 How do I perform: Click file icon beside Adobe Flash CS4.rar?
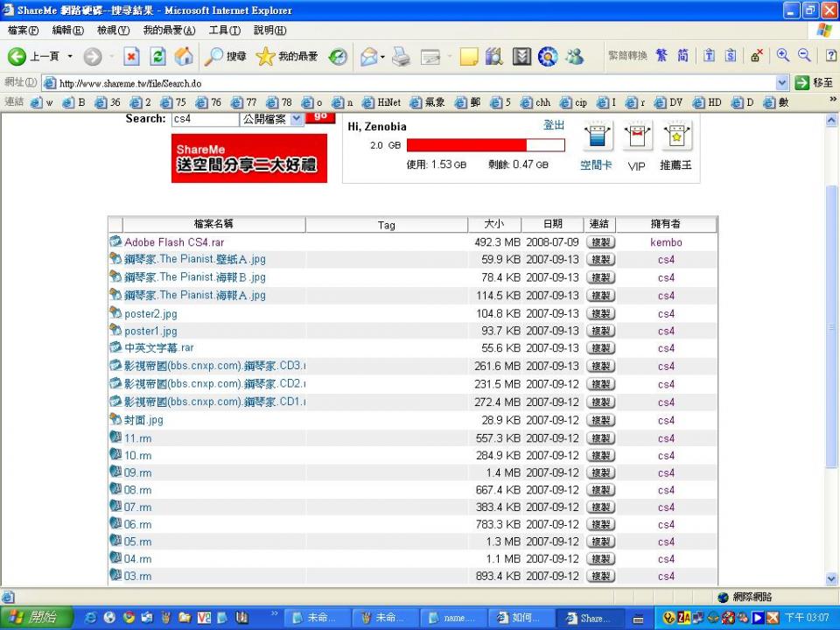pos(115,241)
